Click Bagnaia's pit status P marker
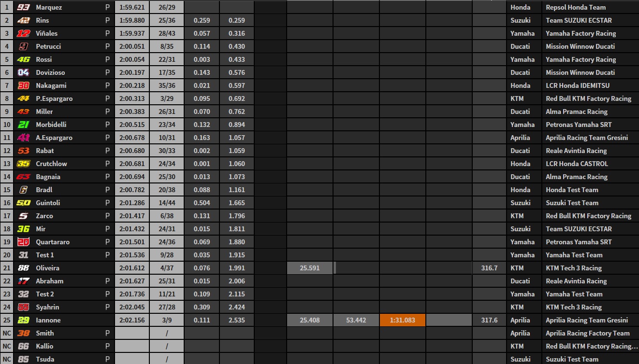 [107, 177]
